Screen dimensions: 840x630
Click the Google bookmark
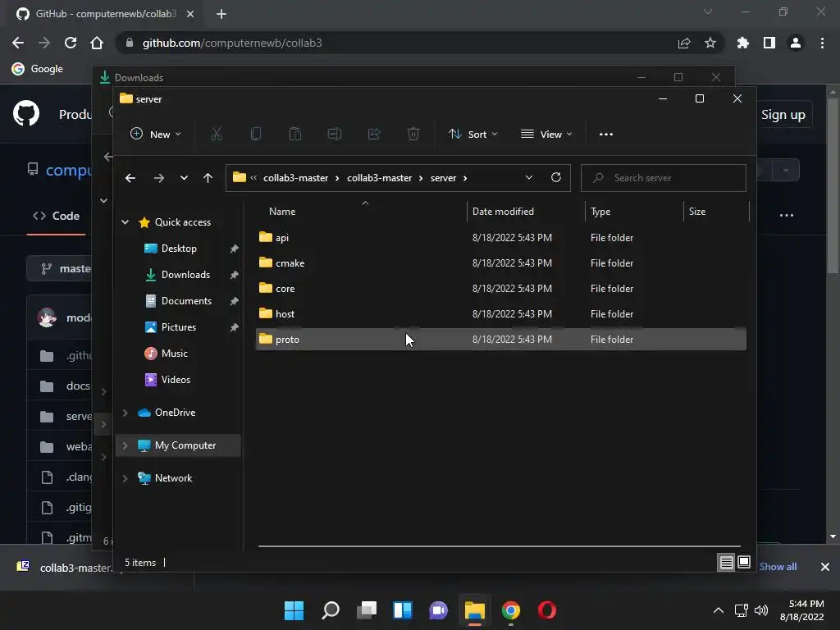(38, 69)
